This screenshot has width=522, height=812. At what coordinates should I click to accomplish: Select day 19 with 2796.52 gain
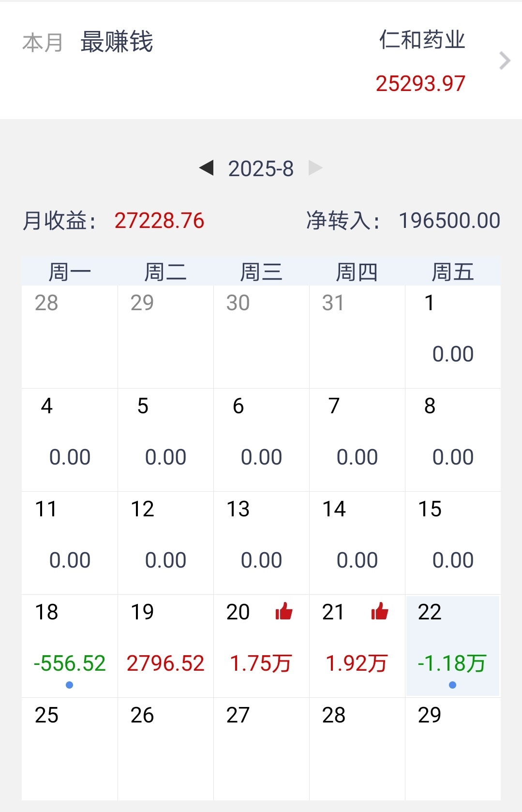pyautogui.click(x=165, y=646)
